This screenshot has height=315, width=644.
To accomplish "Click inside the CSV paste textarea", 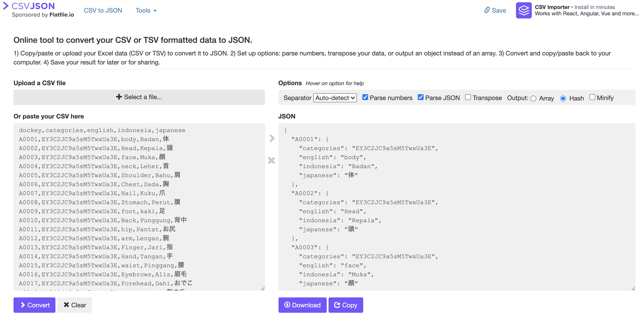I will click(x=139, y=207).
